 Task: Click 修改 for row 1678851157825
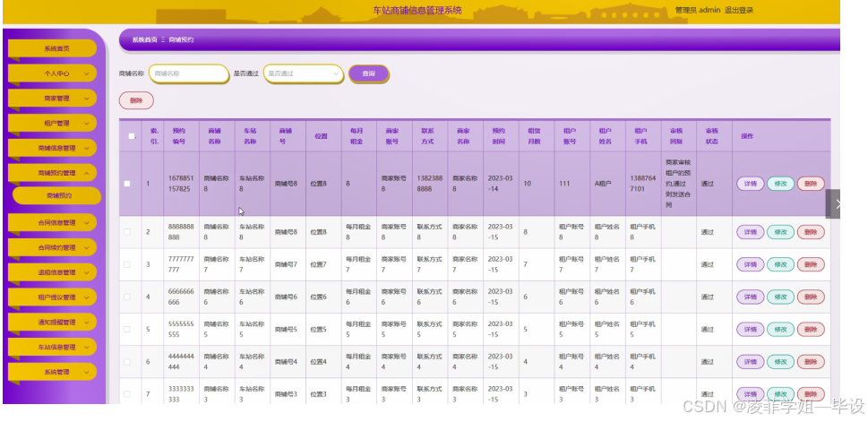pos(780,184)
